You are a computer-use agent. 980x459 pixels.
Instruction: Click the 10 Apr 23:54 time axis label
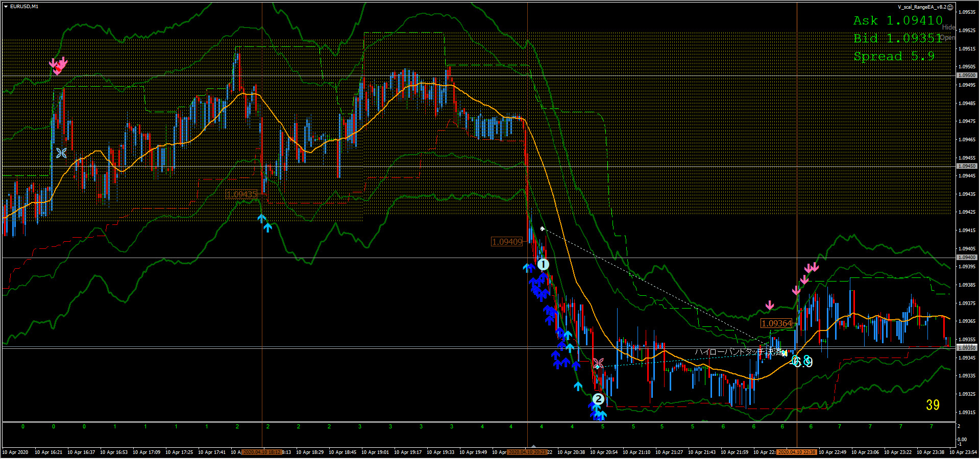pyautogui.click(x=963, y=452)
